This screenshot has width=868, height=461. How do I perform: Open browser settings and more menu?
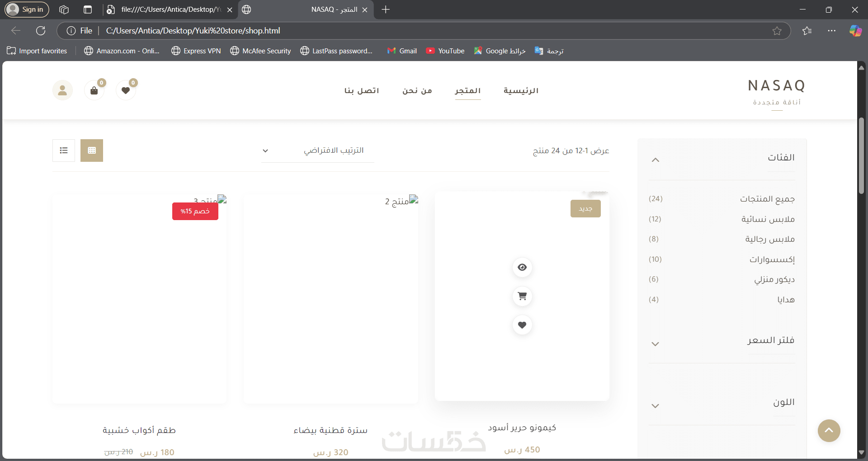pos(831,31)
